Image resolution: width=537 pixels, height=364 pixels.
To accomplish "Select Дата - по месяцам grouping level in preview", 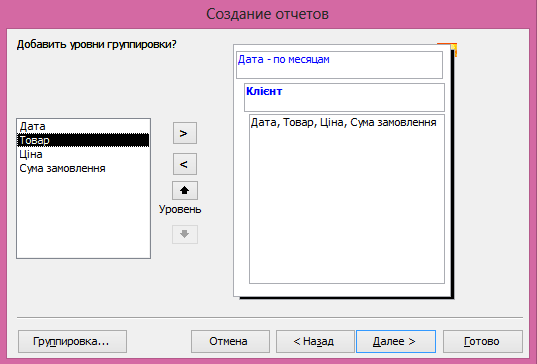I will (339, 65).
